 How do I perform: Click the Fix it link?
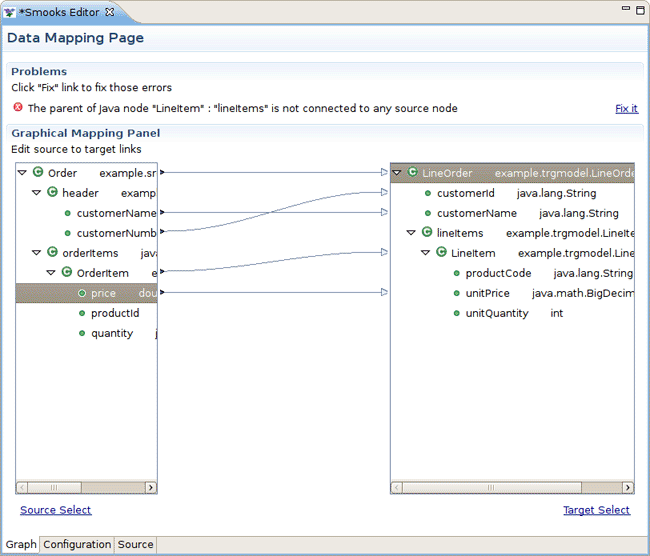(626, 108)
